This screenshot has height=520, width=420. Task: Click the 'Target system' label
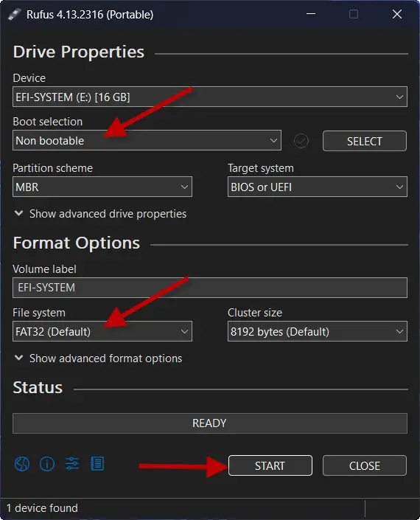[x=261, y=168]
